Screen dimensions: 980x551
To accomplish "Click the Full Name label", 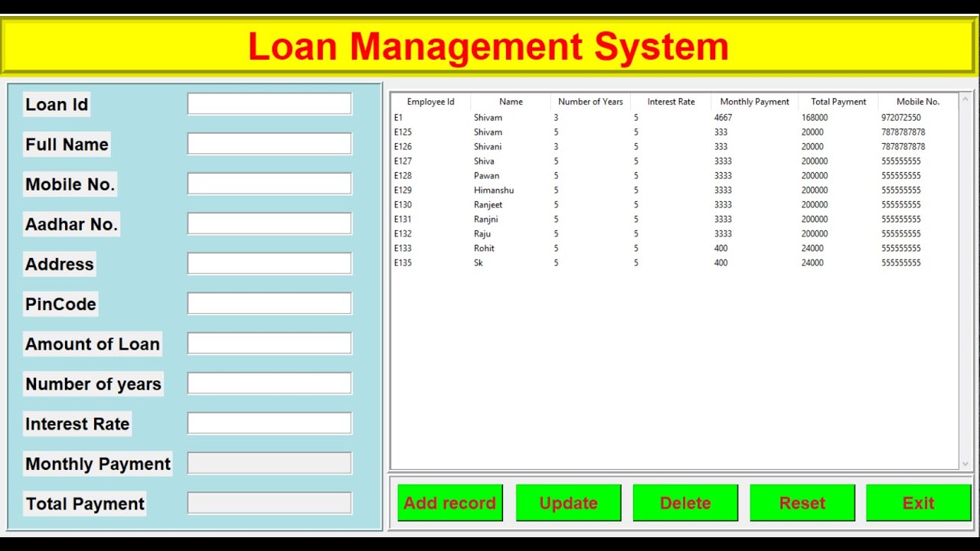I will point(67,145).
